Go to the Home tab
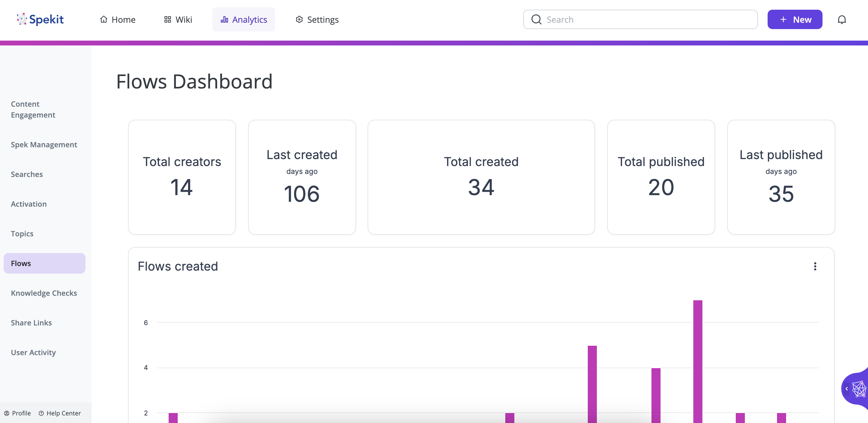868x423 pixels. 118,19
